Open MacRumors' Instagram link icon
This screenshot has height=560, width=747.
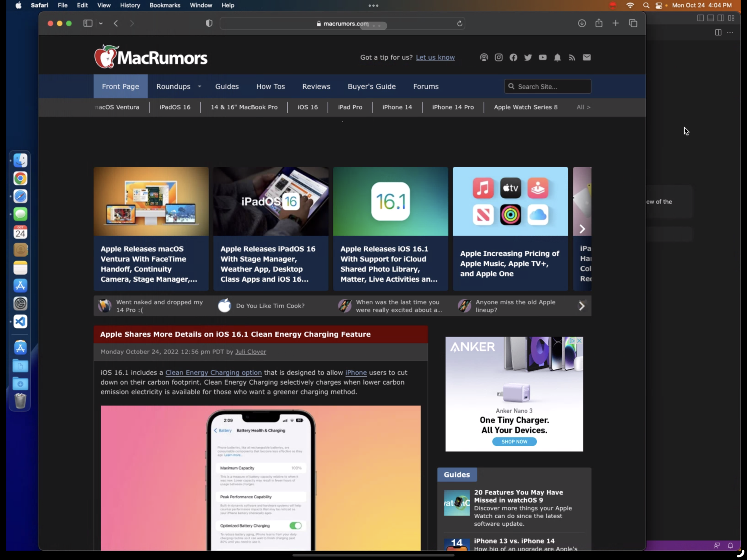point(498,57)
